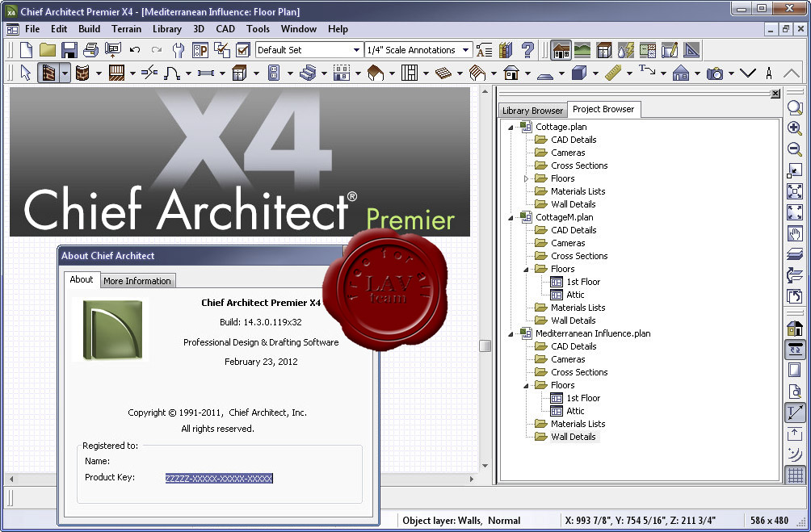811x532 pixels.
Task: Expand Floors under Cottage.plan
Action: pos(526,179)
